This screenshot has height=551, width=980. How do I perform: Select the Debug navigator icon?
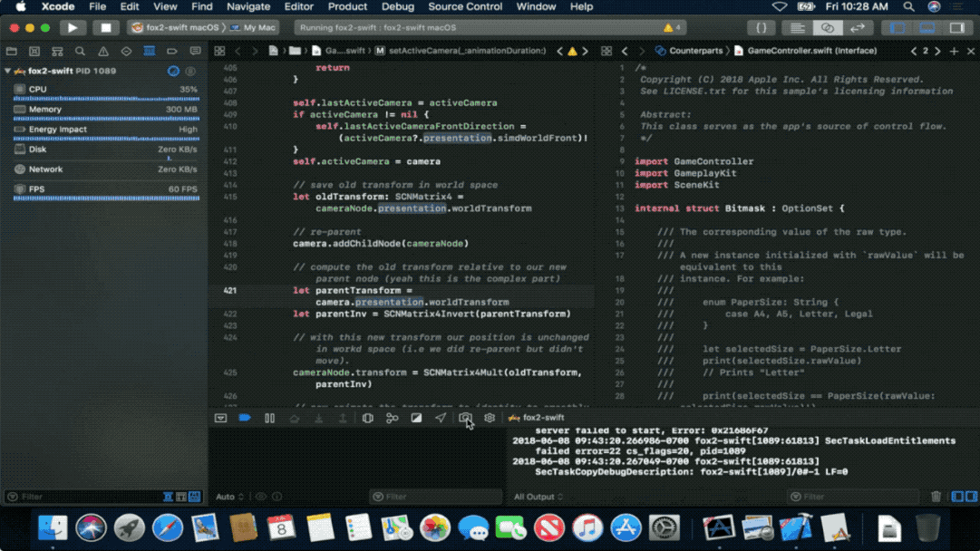point(149,52)
